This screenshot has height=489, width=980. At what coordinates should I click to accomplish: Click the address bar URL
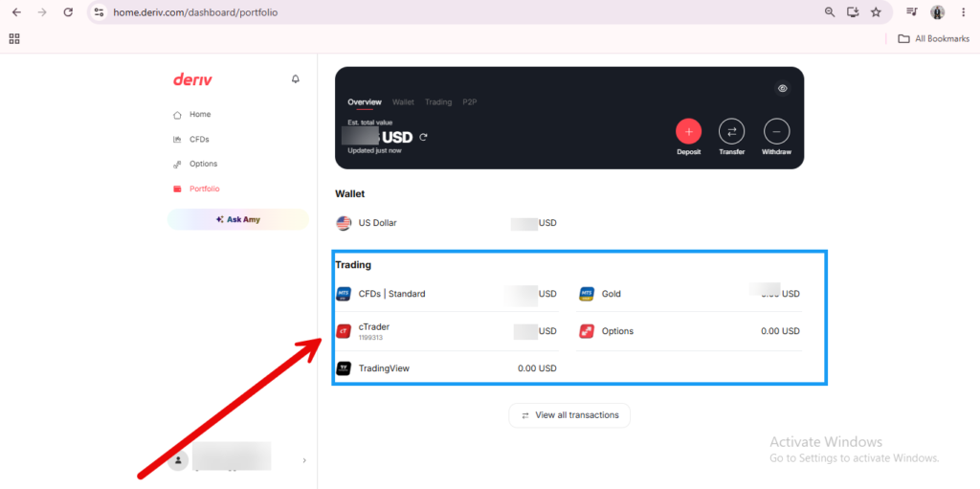195,11
